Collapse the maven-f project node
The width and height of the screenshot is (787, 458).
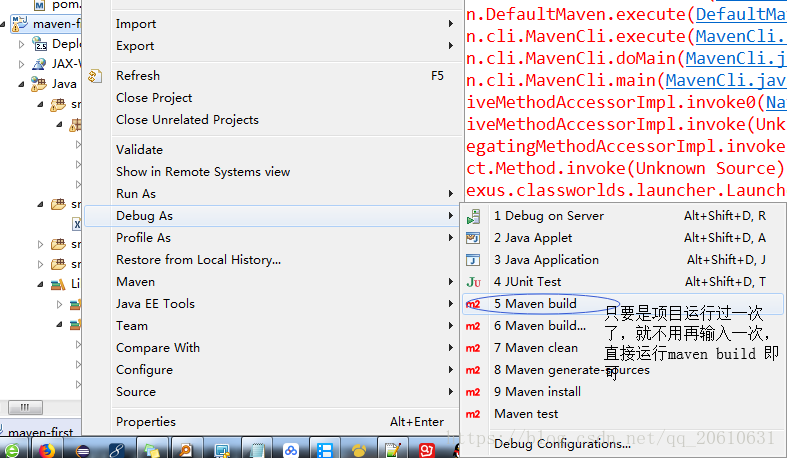click(3, 24)
